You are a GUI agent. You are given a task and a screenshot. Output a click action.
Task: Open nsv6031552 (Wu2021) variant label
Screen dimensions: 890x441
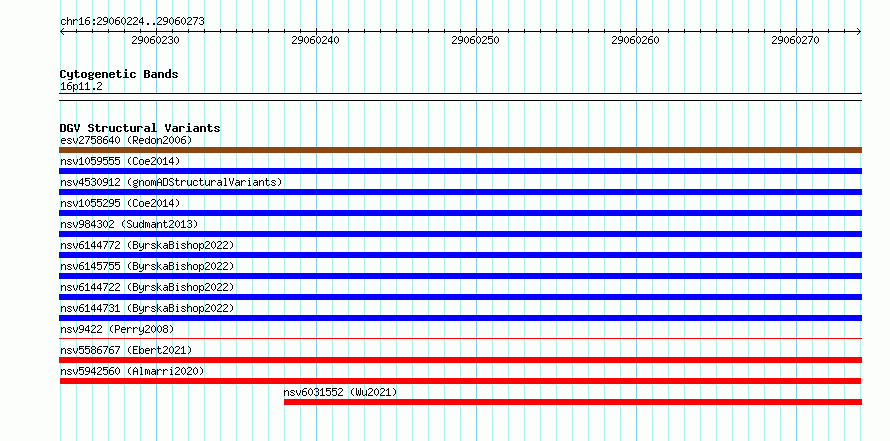point(341,392)
